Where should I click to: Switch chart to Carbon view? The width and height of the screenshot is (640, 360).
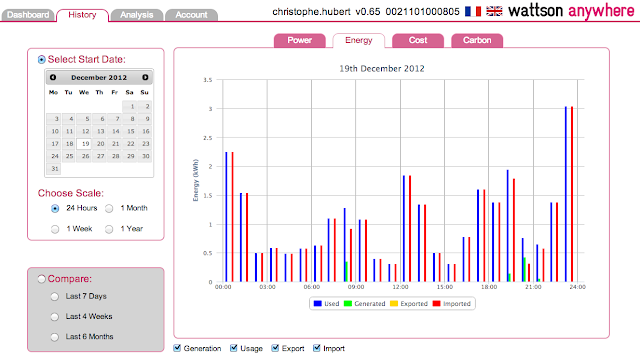[477, 40]
